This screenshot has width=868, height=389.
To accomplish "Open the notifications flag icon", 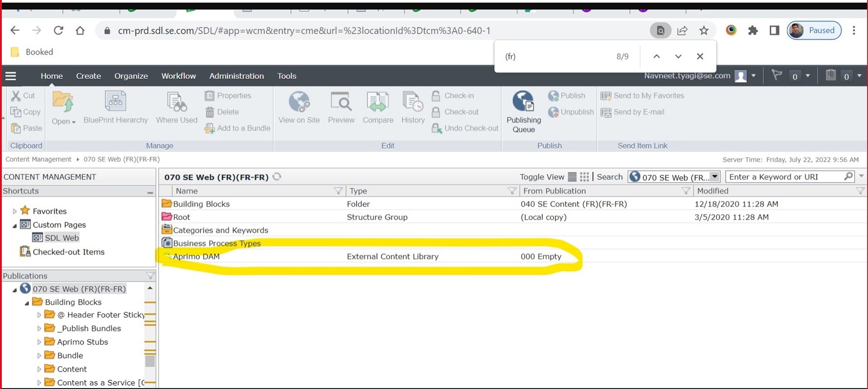I will coord(776,75).
